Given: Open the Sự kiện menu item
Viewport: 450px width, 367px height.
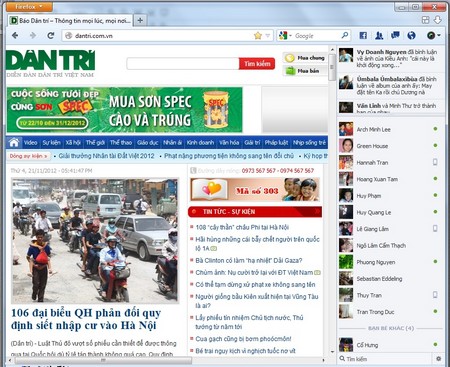Looking at the screenshot, I should tap(51, 143).
